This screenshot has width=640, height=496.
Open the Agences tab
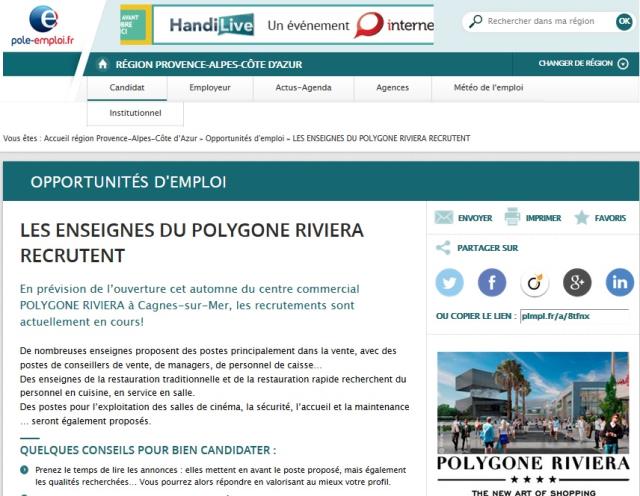[392, 88]
